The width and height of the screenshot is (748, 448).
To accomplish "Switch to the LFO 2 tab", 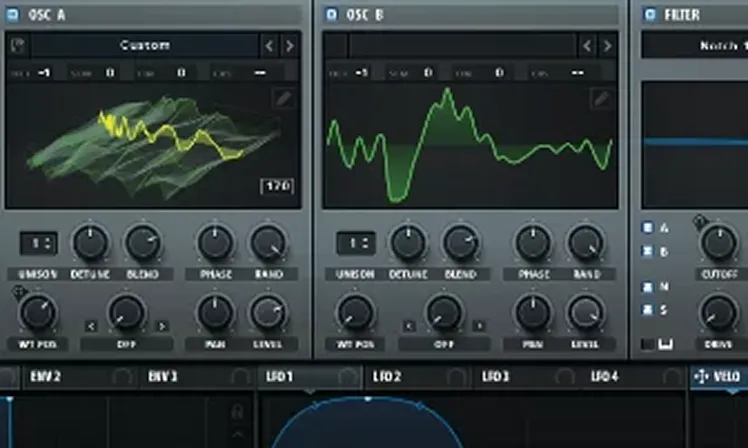I will click(386, 377).
